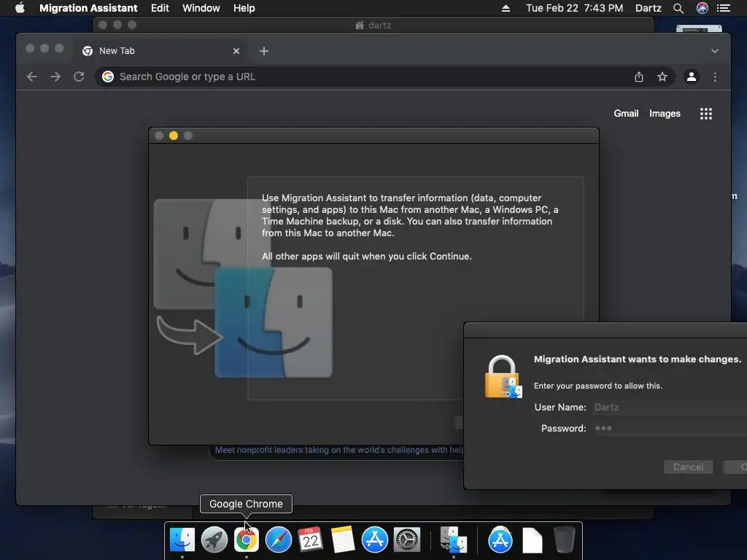Expand Chrome tab search chevron
Image resolution: width=747 pixels, height=560 pixels.
pyautogui.click(x=715, y=51)
